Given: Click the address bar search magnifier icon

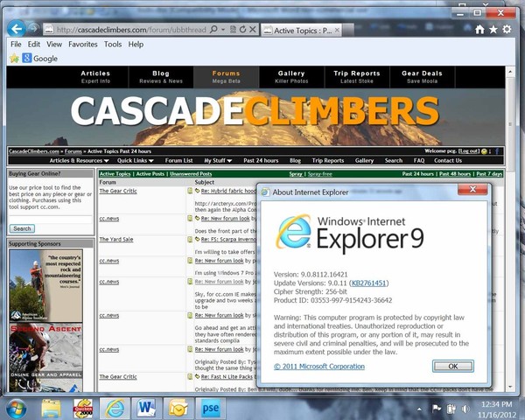Looking at the screenshot, I should coord(213,30).
